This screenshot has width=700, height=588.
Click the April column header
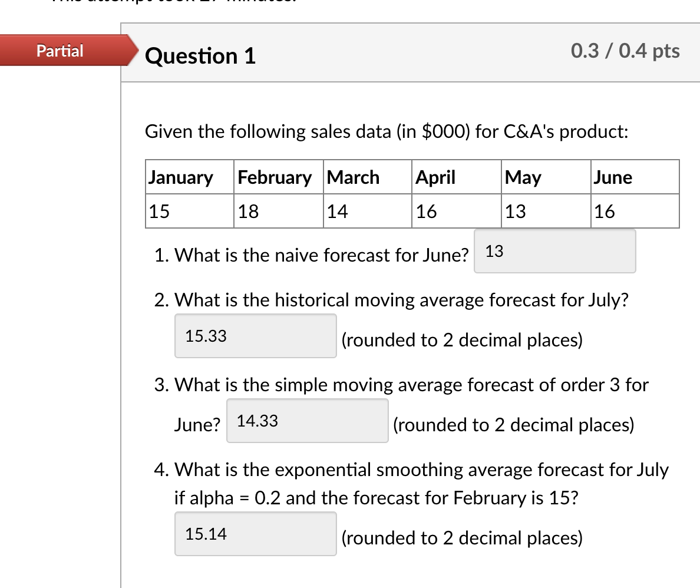click(435, 177)
